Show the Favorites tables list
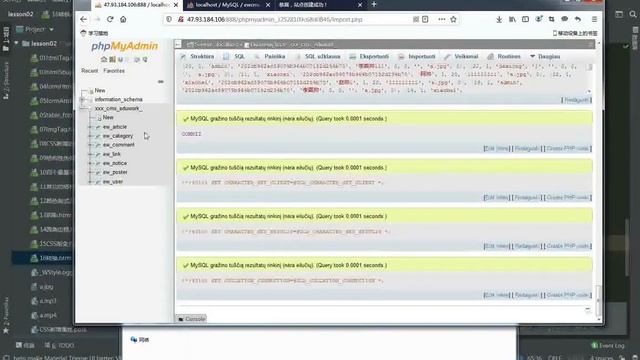This screenshot has height=360, width=640. pos(114,71)
